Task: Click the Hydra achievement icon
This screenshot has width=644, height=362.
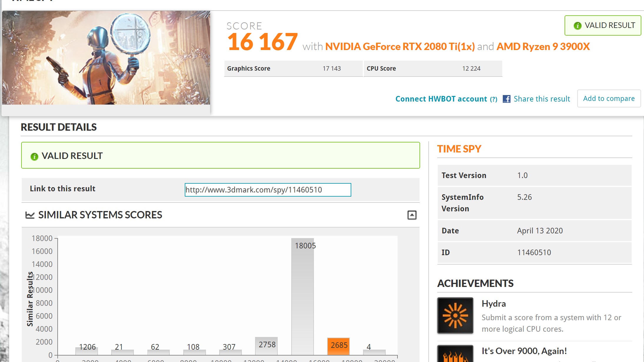Action: (x=455, y=315)
